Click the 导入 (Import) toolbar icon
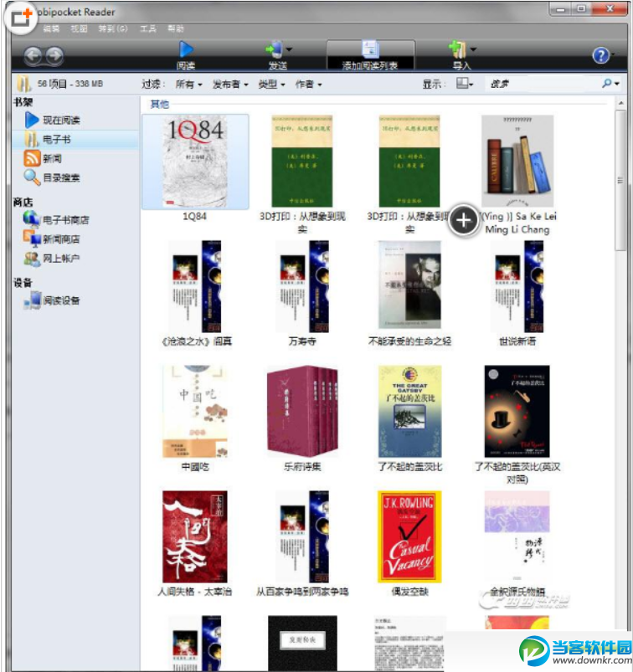 458,49
